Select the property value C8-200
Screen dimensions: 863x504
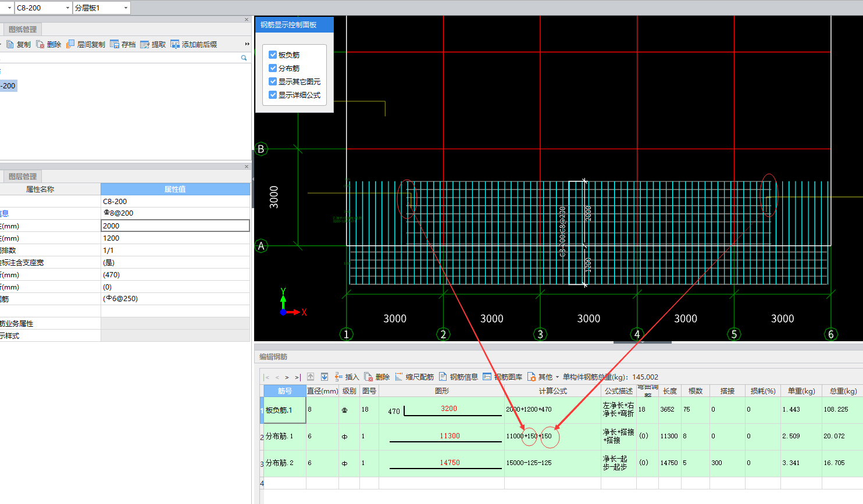(x=175, y=201)
